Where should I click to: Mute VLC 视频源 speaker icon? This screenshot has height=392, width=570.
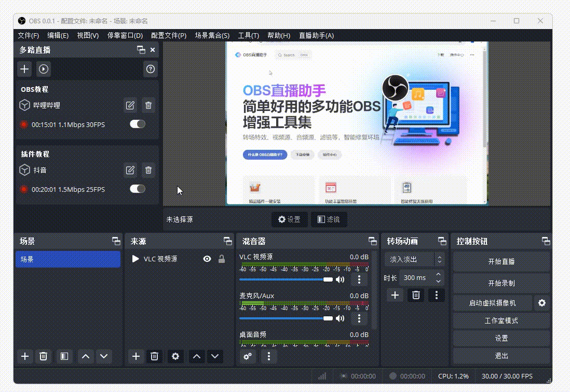pyautogui.click(x=340, y=279)
